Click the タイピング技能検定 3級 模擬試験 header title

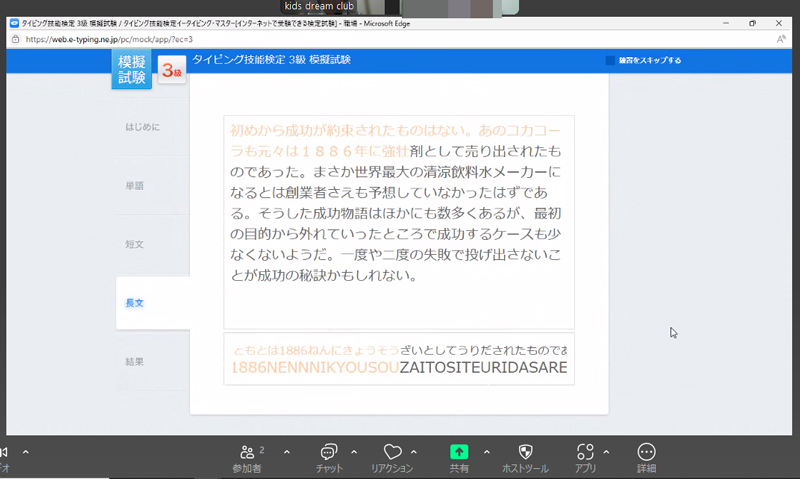[271, 60]
